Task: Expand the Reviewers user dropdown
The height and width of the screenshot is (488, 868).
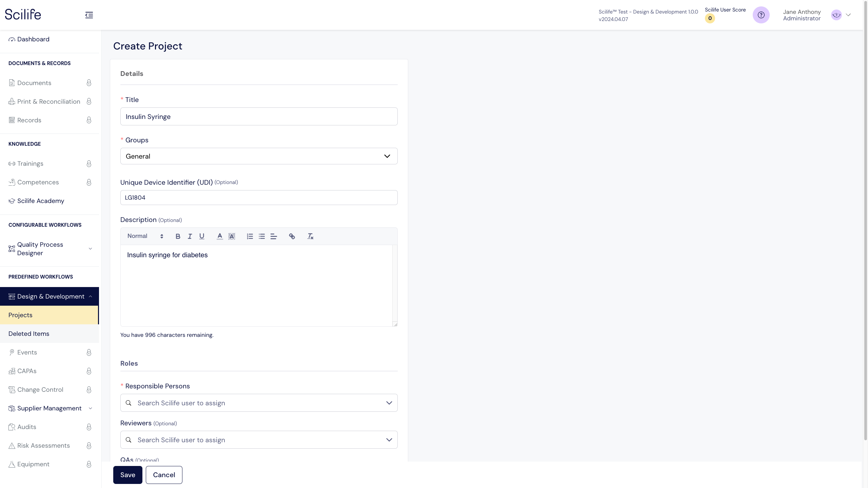Action: tap(259, 440)
